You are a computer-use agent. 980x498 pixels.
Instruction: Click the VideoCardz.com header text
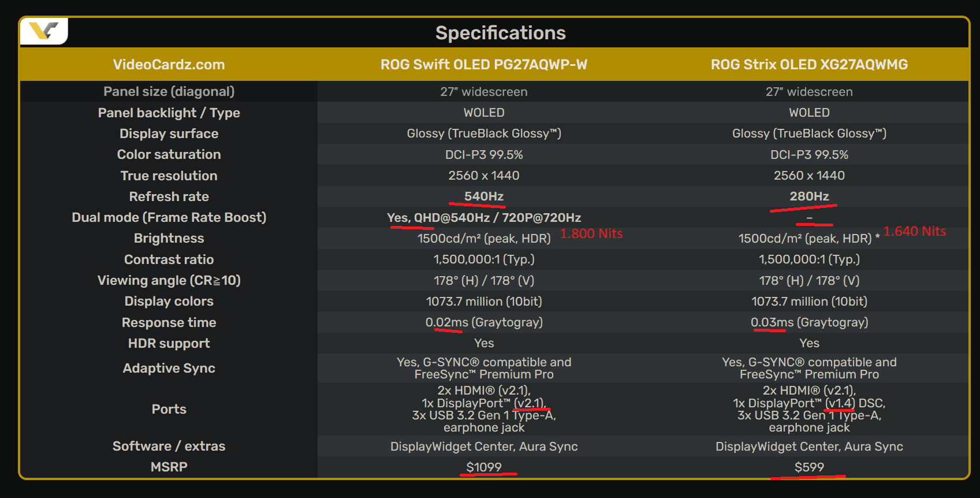(169, 65)
